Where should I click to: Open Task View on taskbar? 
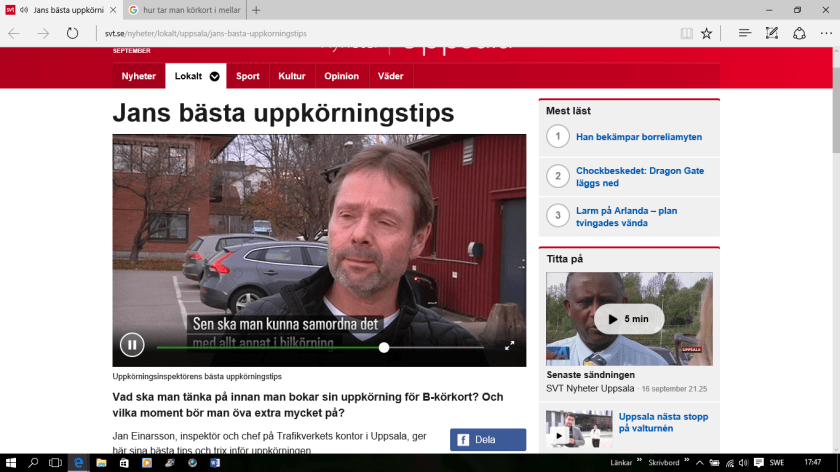click(55, 463)
